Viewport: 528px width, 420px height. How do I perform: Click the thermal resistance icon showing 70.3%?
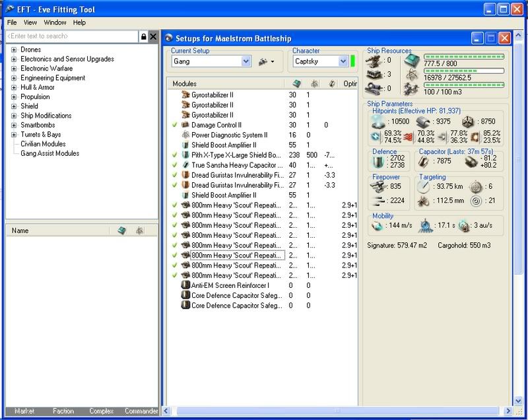point(408,137)
